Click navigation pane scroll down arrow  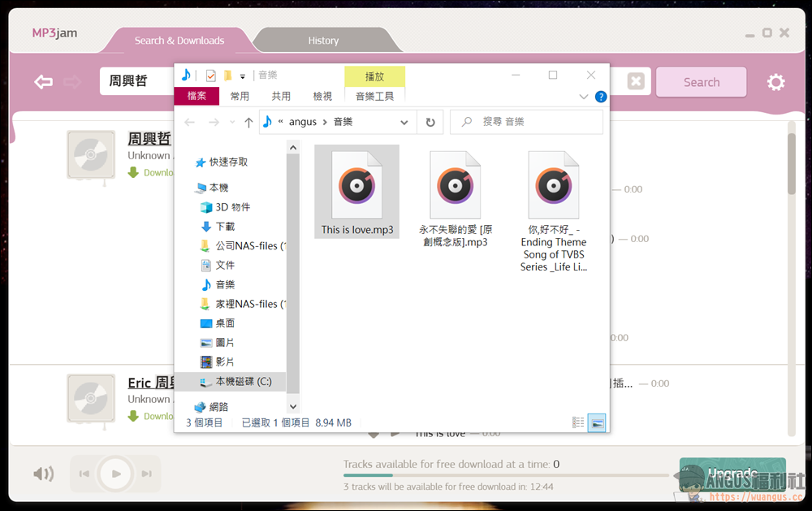pos(293,407)
